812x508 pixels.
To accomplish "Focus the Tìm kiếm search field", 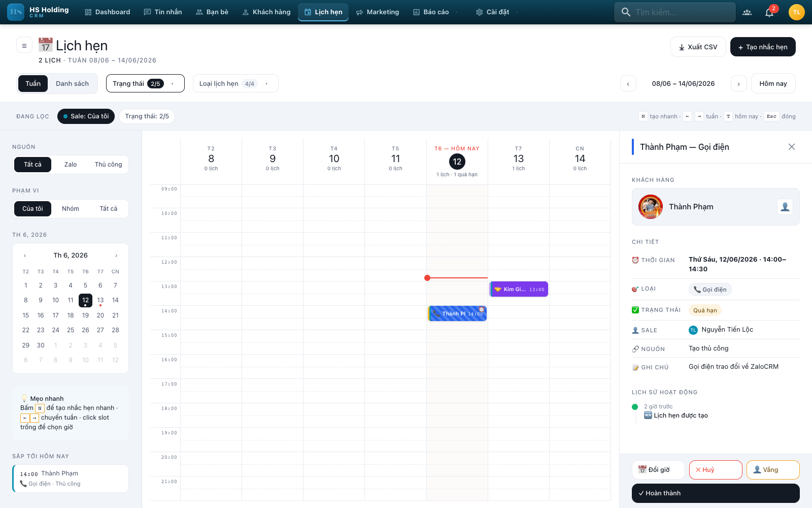I will click(x=675, y=12).
